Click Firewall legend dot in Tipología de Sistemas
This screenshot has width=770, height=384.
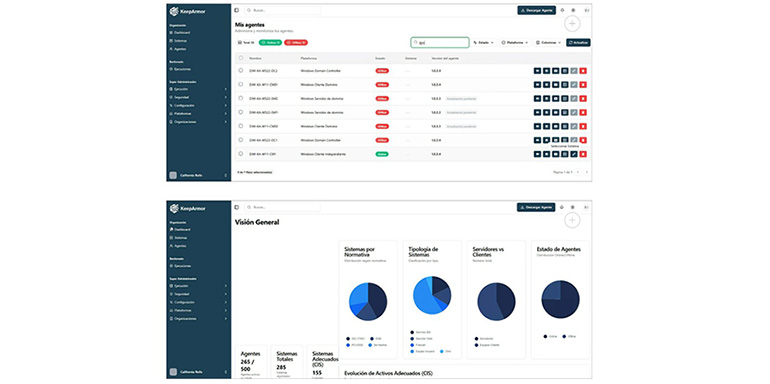pos(411,345)
